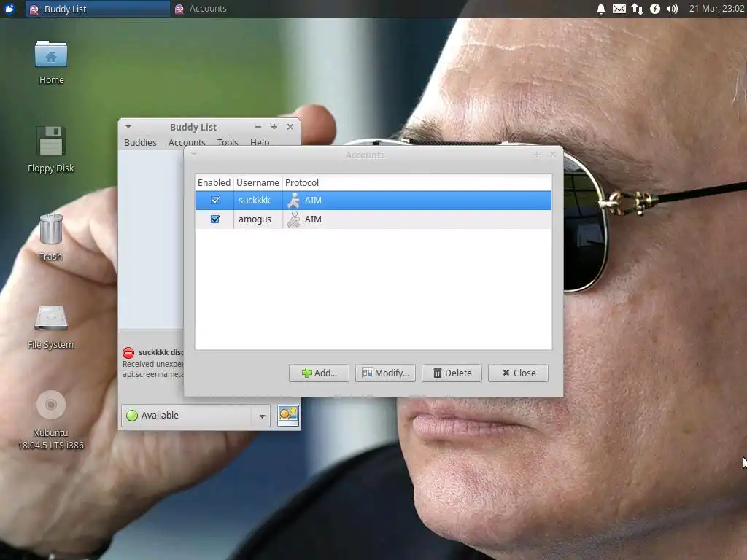Open the volume speaker tray icon
Screen dimensions: 747x560
(672, 9)
